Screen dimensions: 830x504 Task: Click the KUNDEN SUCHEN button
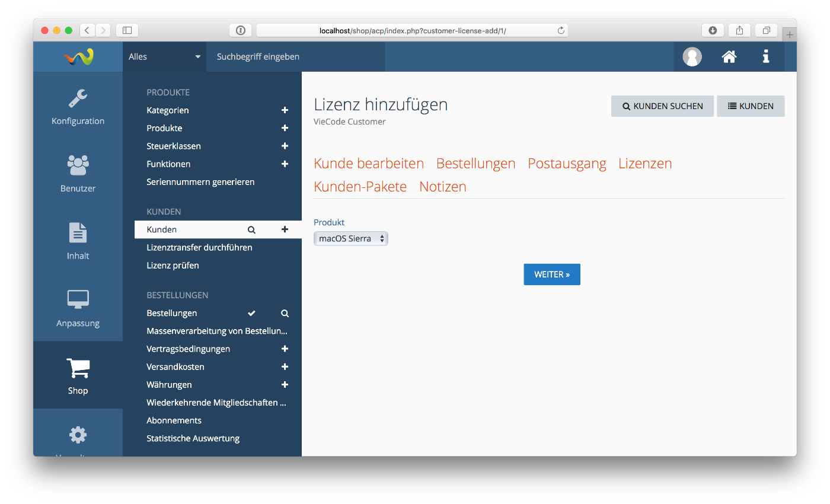(662, 106)
